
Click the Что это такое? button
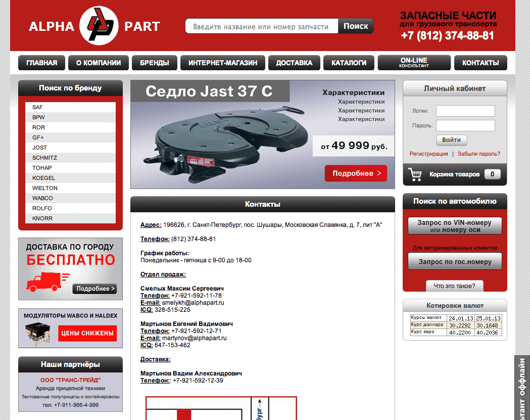click(x=454, y=286)
